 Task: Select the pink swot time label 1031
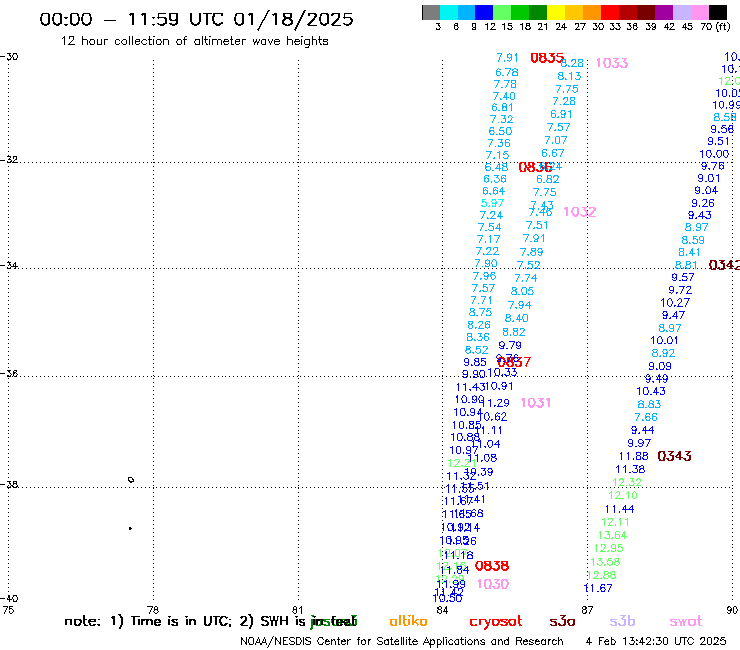click(536, 403)
